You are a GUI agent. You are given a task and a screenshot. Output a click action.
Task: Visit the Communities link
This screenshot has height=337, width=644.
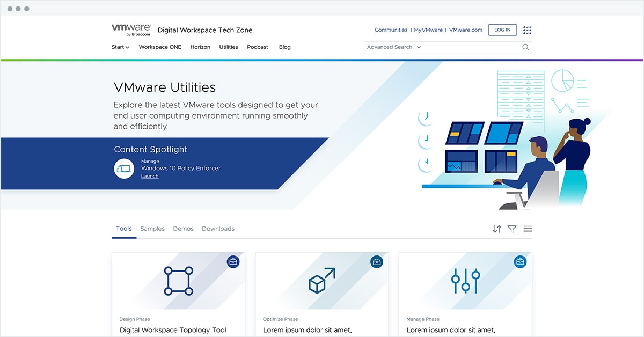coord(391,30)
